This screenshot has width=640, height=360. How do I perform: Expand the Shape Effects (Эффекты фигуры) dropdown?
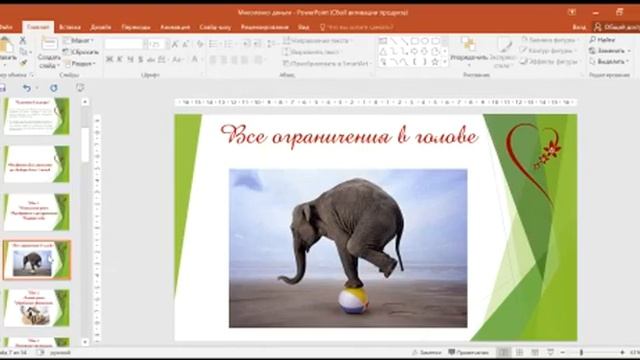[x=551, y=62]
